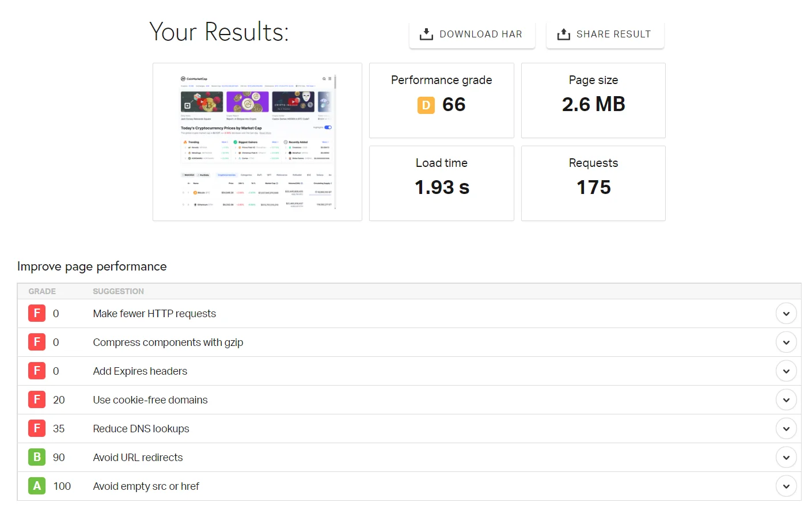This screenshot has height=514, width=812.
Task: Expand Avoid URL redirects chevron
Action: [786, 458]
